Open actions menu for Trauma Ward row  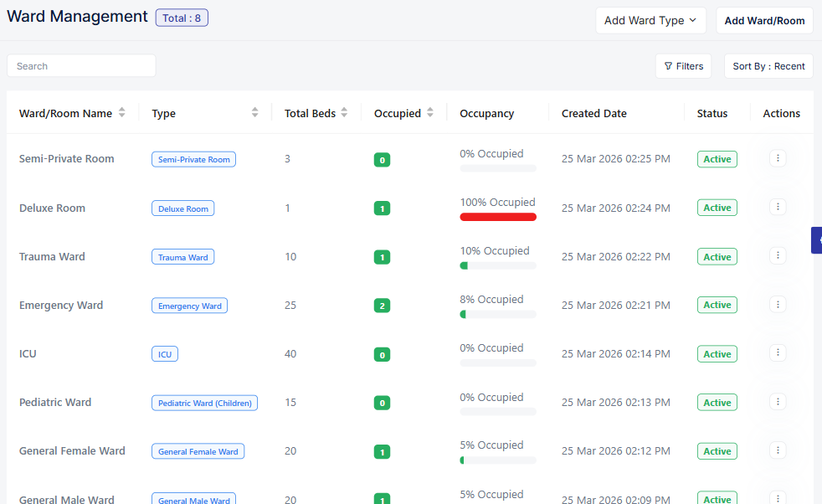click(x=777, y=255)
